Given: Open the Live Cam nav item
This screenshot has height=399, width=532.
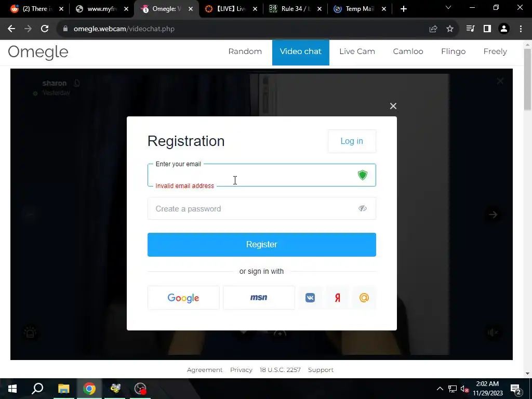Looking at the screenshot, I should click(357, 51).
